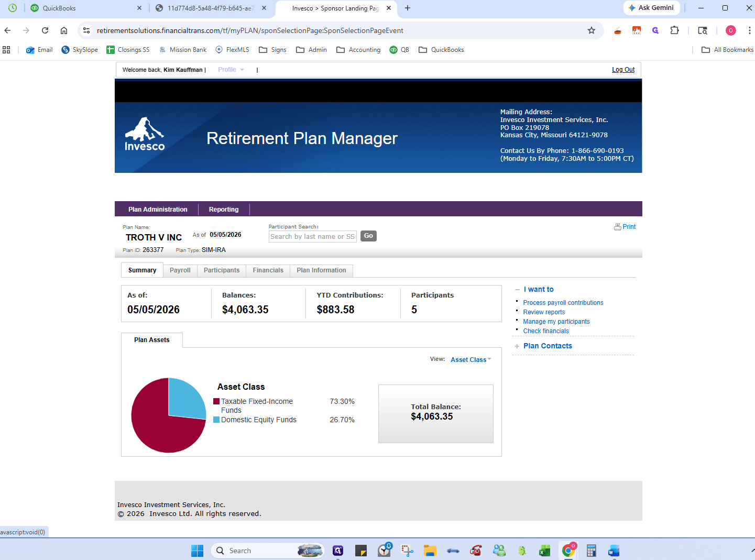Switch to the Participants tab
Screen dimensions: 755x560
pos(222,270)
